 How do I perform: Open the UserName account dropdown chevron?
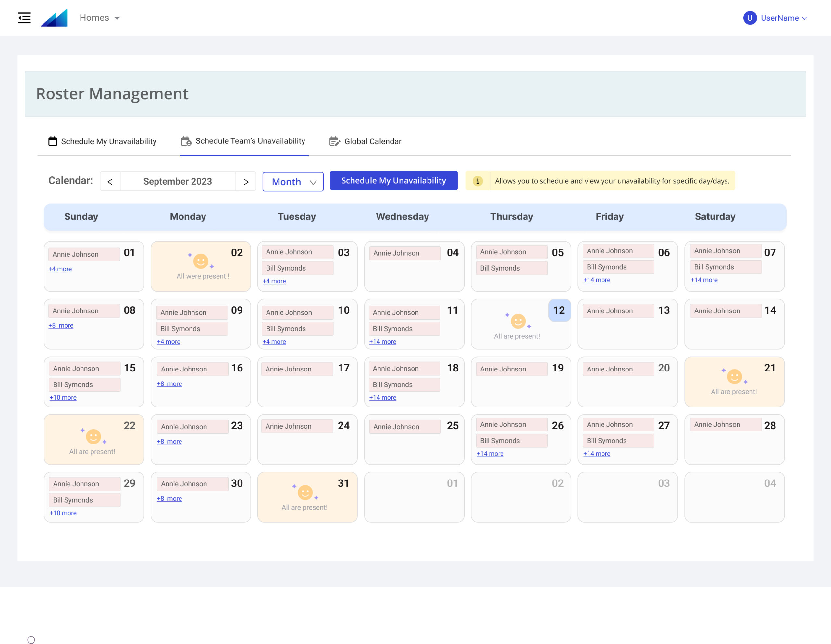[x=804, y=18]
